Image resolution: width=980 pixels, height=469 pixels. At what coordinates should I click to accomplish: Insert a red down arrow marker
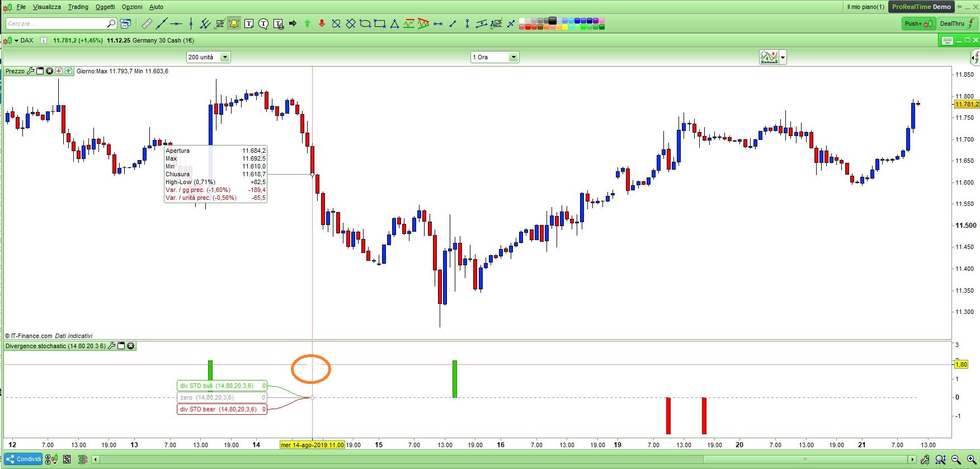322,24
